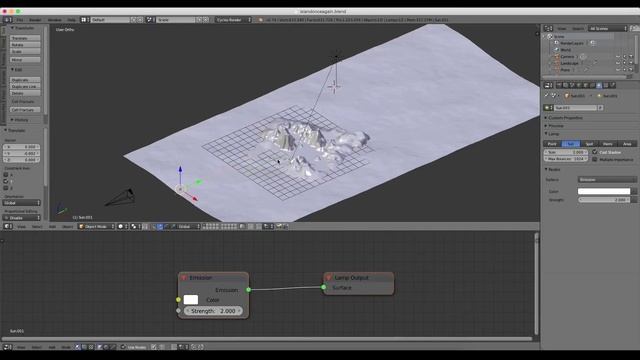Open the Render properties tab icon

pos(559,85)
